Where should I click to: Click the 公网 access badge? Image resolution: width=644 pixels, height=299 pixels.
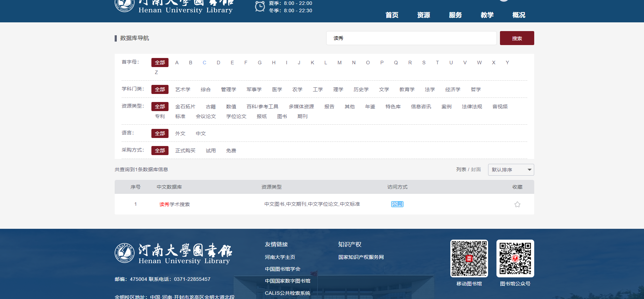pos(397,204)
